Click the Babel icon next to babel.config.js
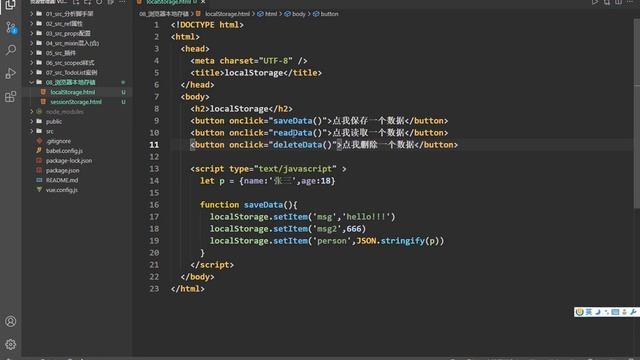 [39, 151]
